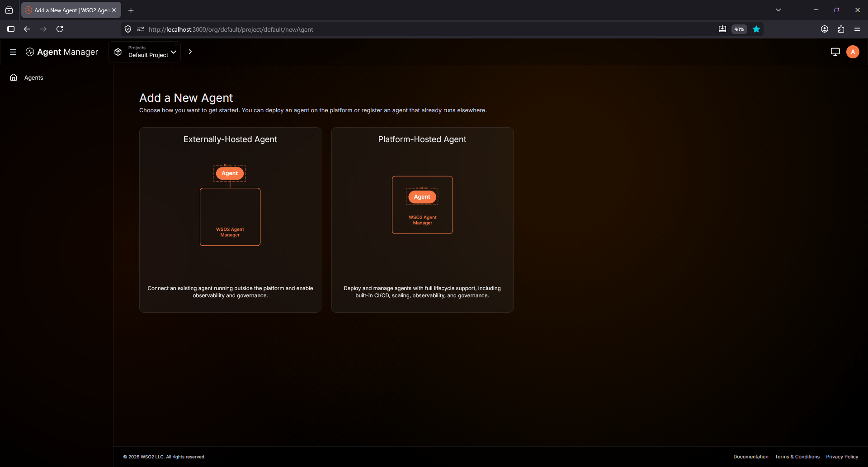Viewport: 868px width, 467px height.
Task: Click the browser back arrow
Action: [27, 29]
